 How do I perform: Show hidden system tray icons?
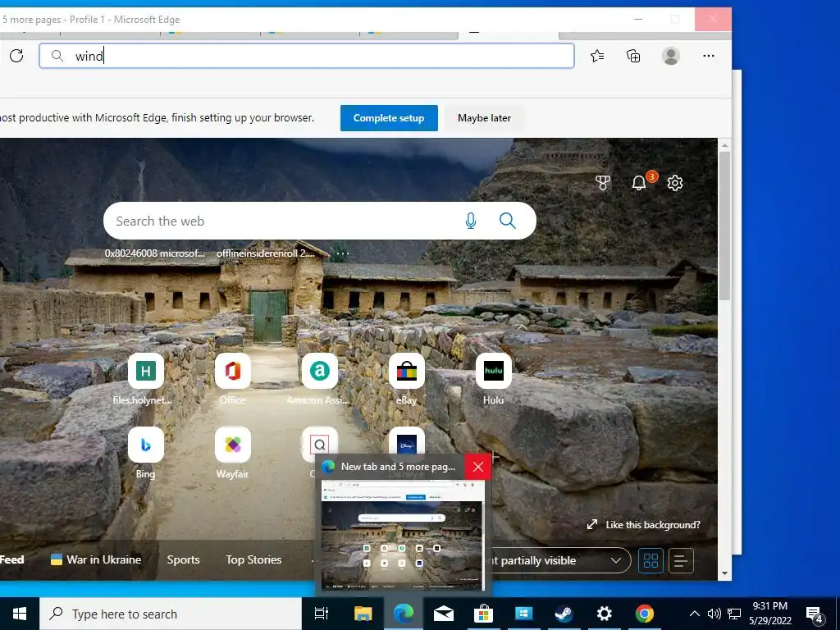click(x=694, y=614)
